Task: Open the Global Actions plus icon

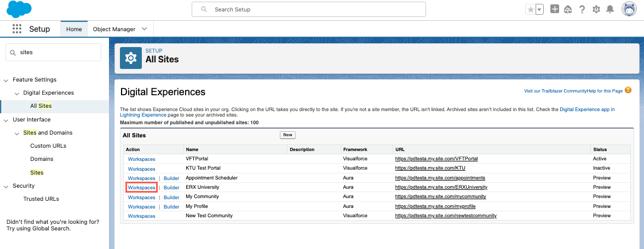Action: [x=555, y=9]
